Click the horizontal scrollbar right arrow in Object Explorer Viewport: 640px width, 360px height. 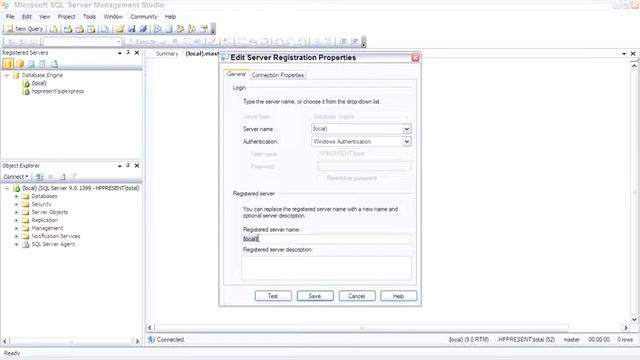click(x=137, y=341)
